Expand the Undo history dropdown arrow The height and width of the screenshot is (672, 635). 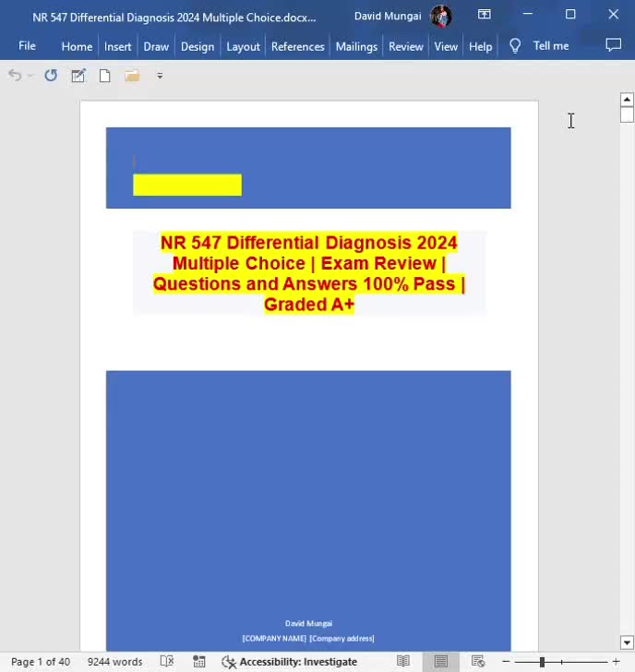[30, 76]
